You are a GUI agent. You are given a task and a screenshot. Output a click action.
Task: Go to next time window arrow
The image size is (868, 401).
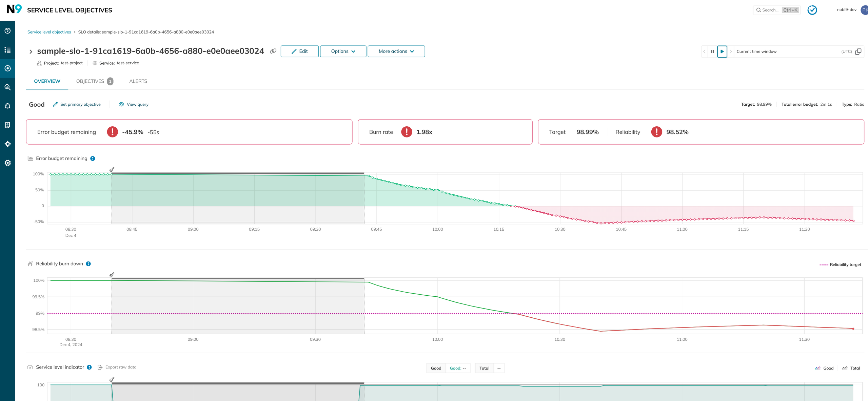[731, 51]
